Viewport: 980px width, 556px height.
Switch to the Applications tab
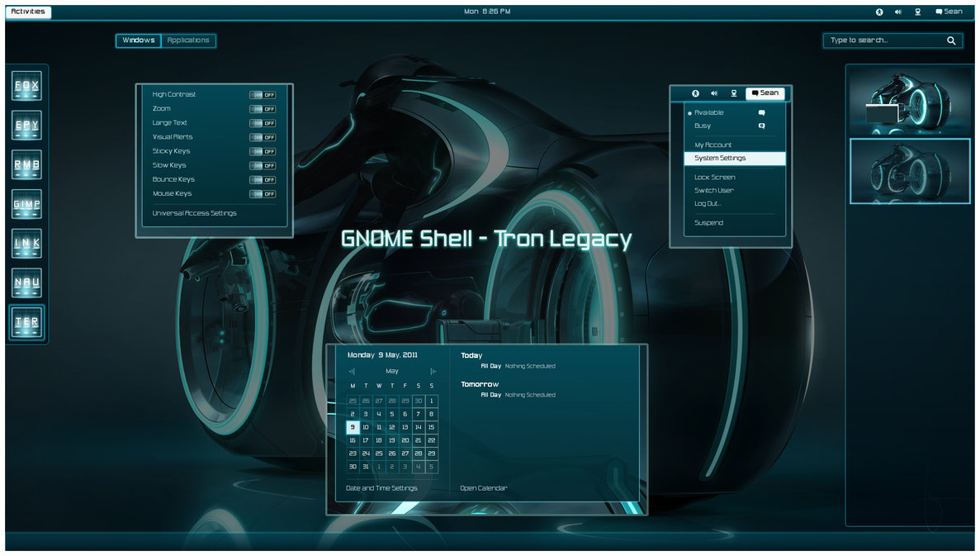(188, 40)
